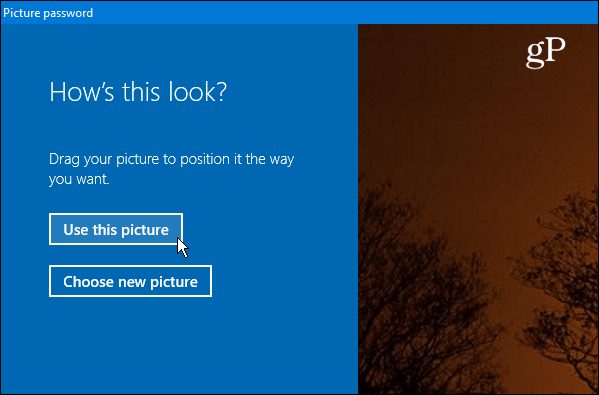The image size is (599, 395).
Task: Click the bottom-right corner of picture preview
Action: (588, 384)
